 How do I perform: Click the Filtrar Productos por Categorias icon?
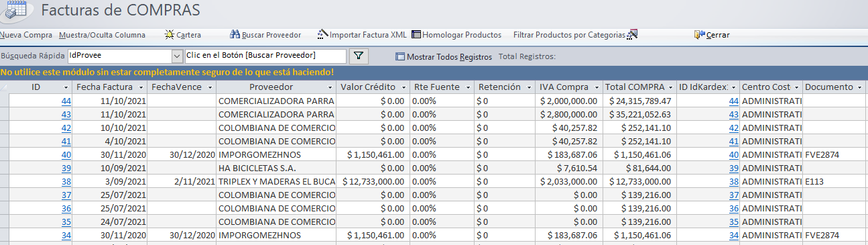[x=631, y=35]
